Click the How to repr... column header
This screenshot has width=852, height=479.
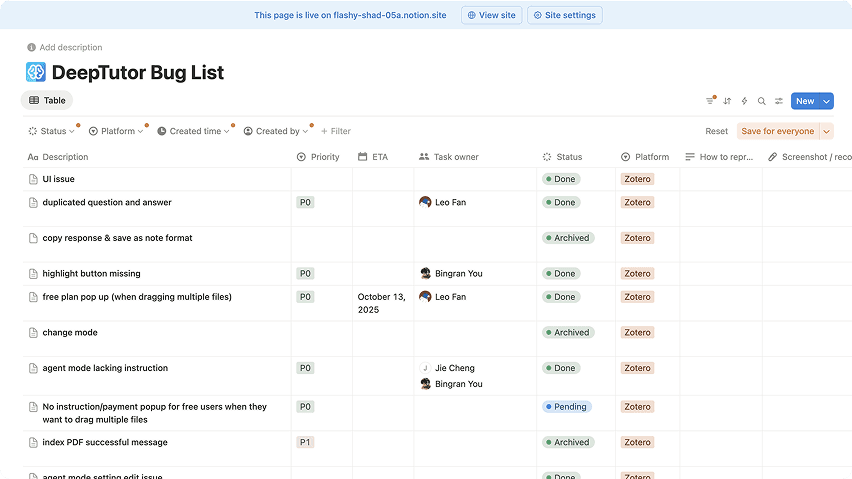(x=719, y=157)
